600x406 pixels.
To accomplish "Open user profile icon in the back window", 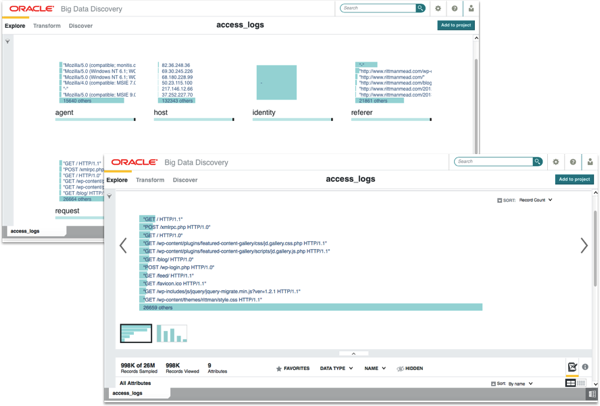I will pyautogui.click(x=471, y=8).
